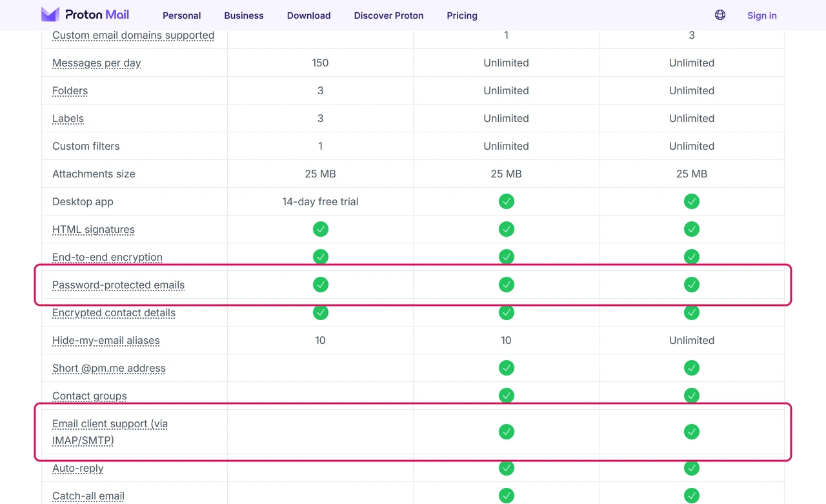Open the Business menu

244,15
